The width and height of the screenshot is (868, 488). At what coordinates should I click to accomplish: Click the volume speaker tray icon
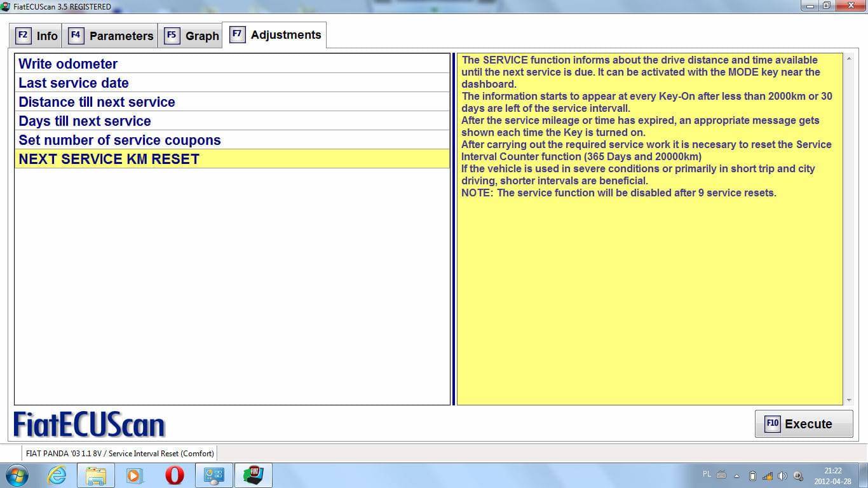[782, 475]
